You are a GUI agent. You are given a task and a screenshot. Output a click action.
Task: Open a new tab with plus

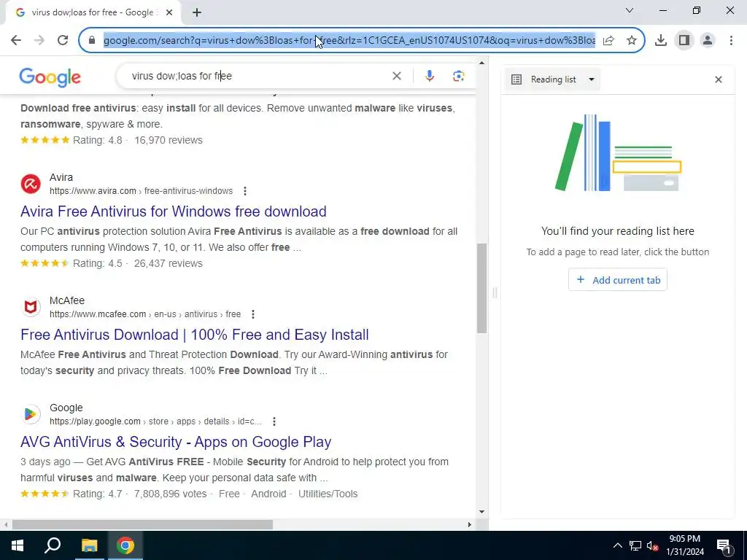pyautogui.click(x=197, y=13)
